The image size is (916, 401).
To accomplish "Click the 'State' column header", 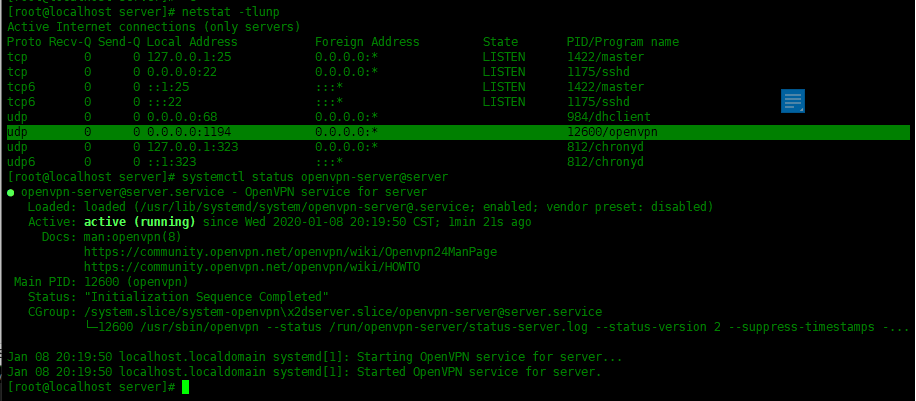I will coord(500,42).
